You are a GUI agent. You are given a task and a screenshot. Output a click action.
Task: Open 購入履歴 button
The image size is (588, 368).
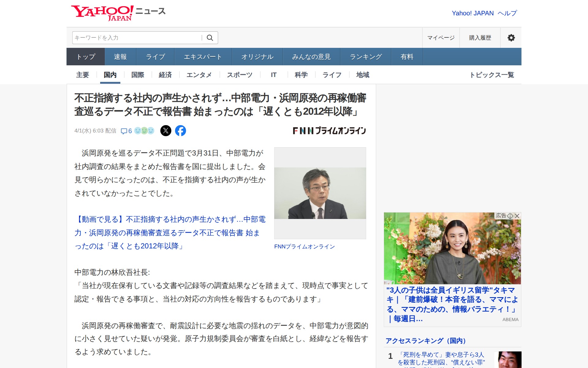pos(480,38)
